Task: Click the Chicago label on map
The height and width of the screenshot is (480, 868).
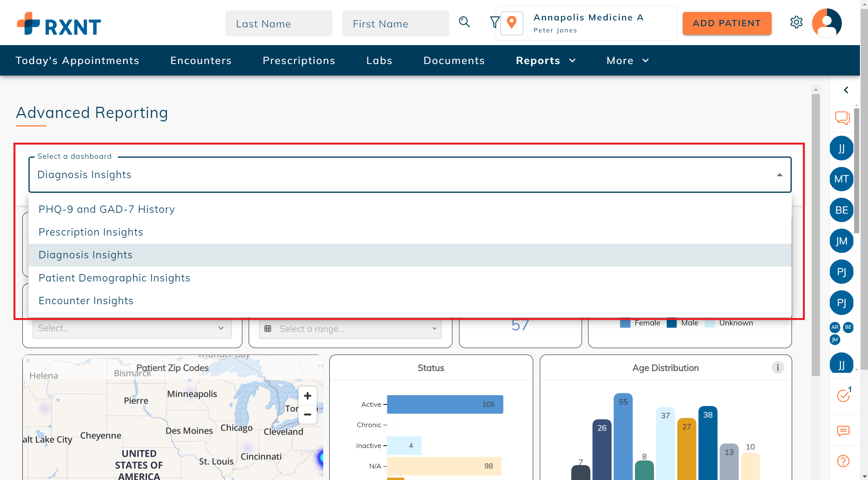Action: pyautogui.click(x=237, y=428)
